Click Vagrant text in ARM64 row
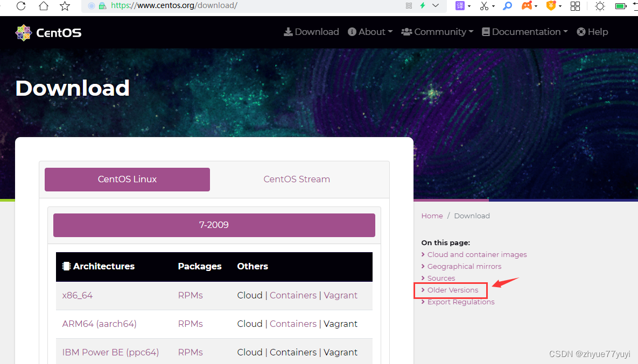This screenshot has width=638, height=364. (341, 324)
